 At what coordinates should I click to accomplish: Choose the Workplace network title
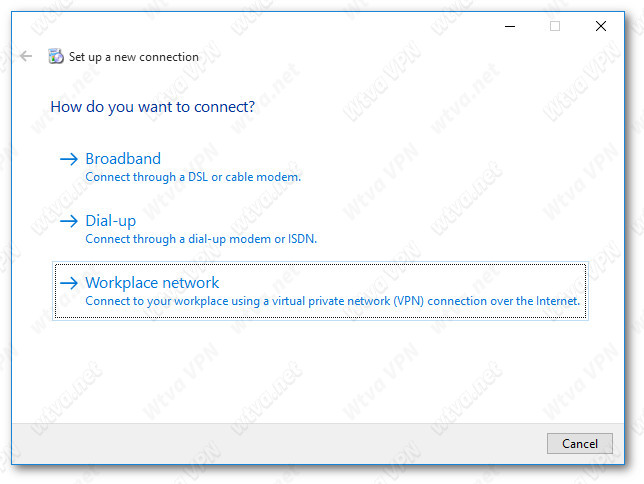click(x=152, y=283)
